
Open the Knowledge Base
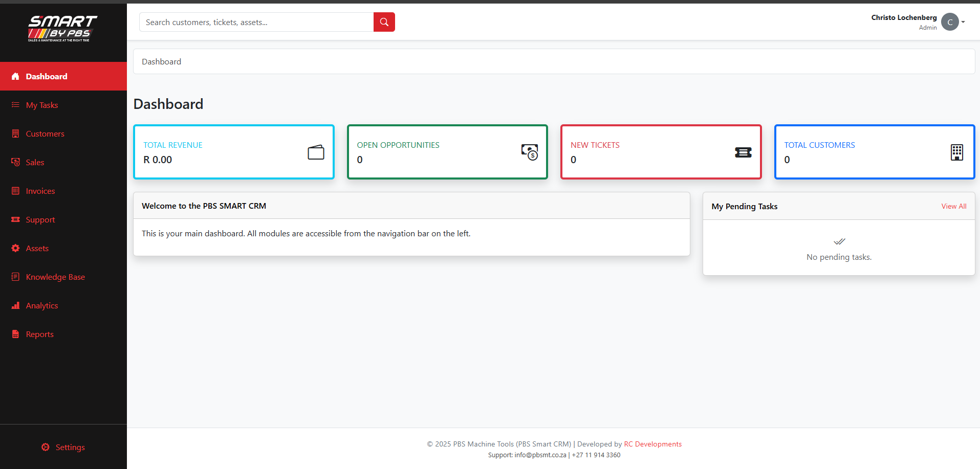tap(63, 277)
